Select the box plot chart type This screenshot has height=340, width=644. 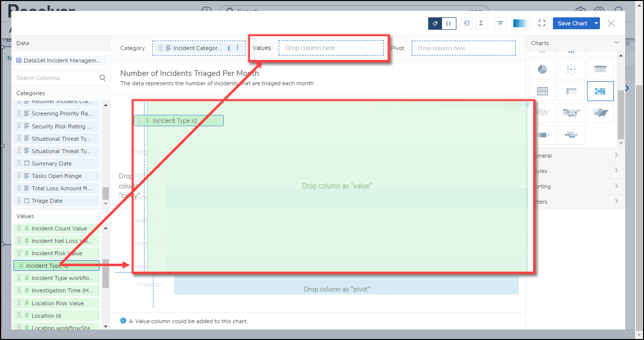click(571, 69)
